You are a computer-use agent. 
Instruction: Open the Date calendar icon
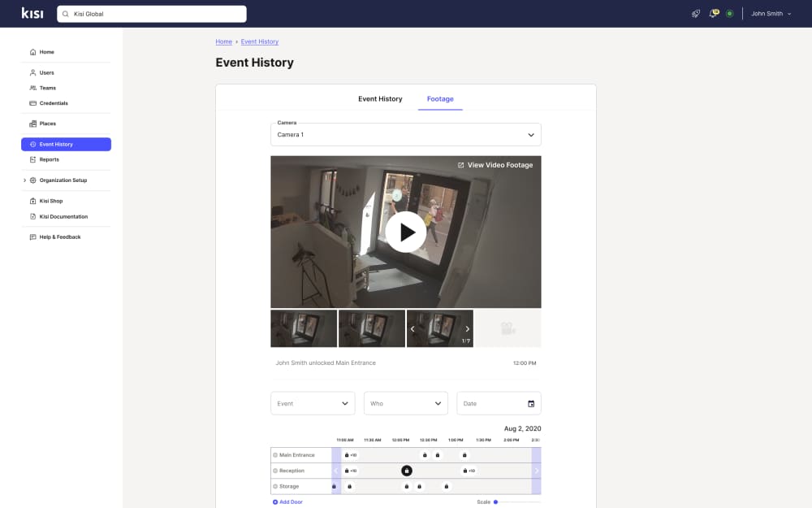click(x=531, y=404)
